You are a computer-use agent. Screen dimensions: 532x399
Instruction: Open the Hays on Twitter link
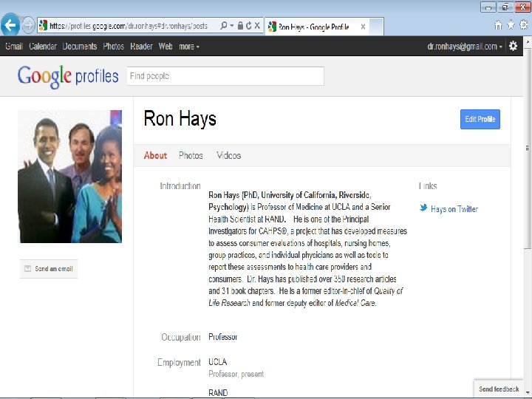454,209
